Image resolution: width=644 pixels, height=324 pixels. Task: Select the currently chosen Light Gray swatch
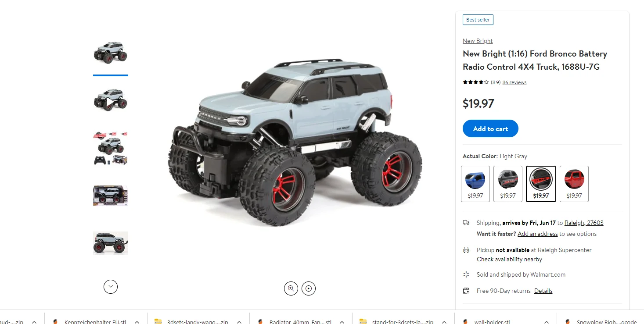[541, 184]
